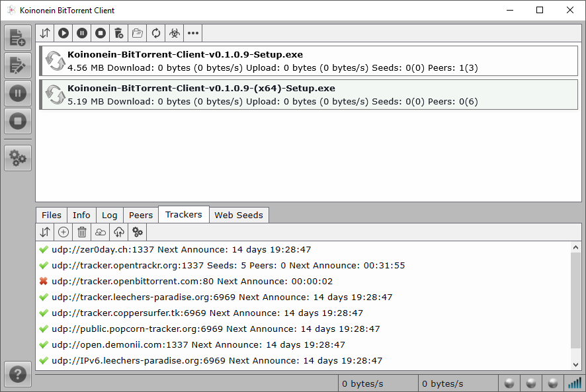This screenshot has height=392, width=586.
Task: Click the second status bar sphere indicator
Action: tap(531, 383)
